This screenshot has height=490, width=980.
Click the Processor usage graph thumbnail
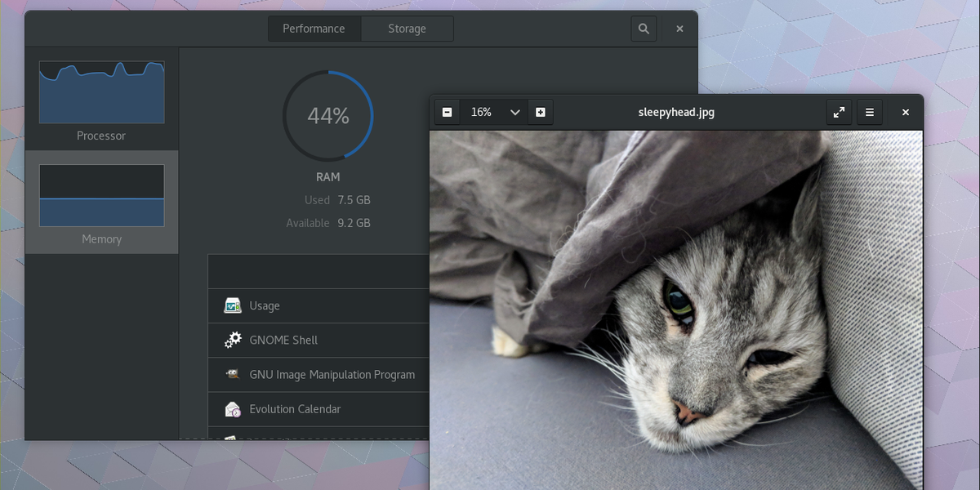point(101,92)
